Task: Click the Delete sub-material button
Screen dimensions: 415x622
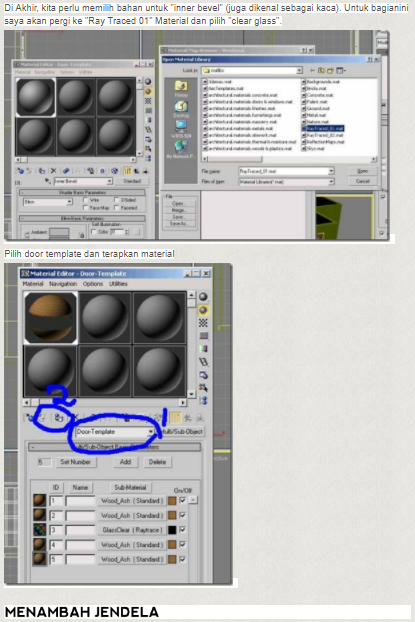Action: pos(157,462)
